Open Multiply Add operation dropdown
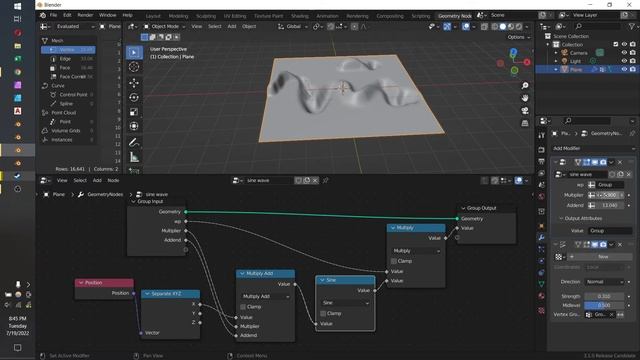The height and width of the screenshot is (360, 640). [x=265, y=296]
